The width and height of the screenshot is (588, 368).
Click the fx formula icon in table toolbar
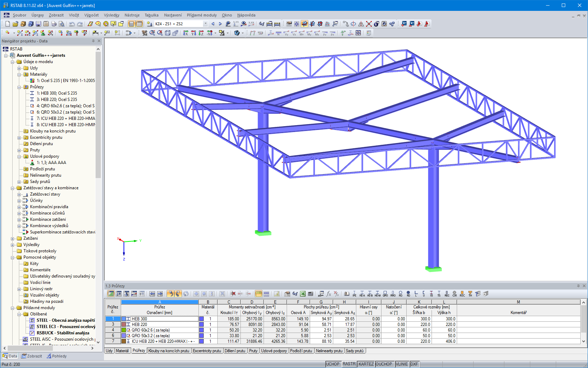pyautogui.click(x=329, y=294)
